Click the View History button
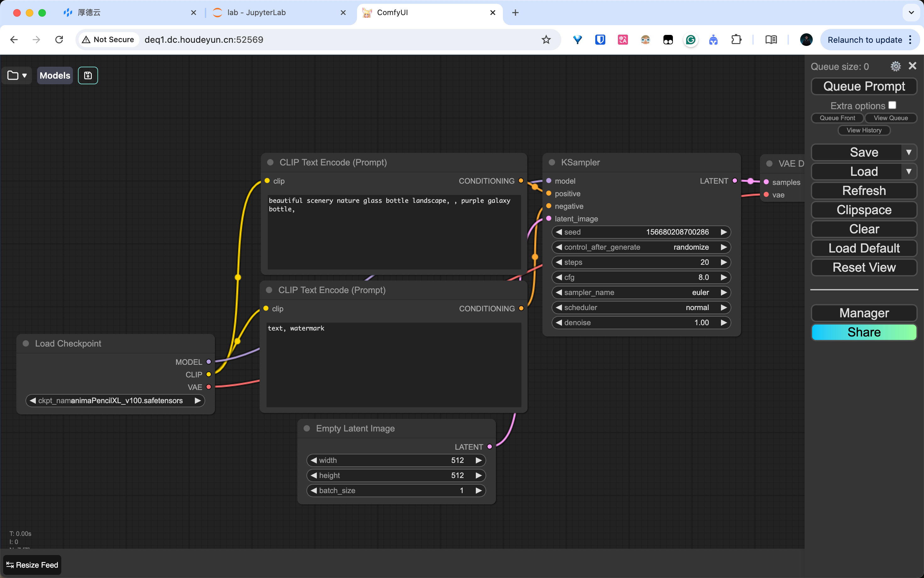This screenshot has height=578, width=924. [x=864, y=131]
